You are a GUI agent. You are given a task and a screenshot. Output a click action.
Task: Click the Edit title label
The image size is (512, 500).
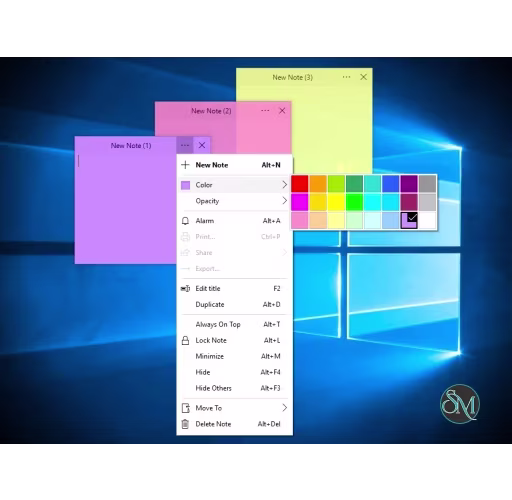pos(208,289)
